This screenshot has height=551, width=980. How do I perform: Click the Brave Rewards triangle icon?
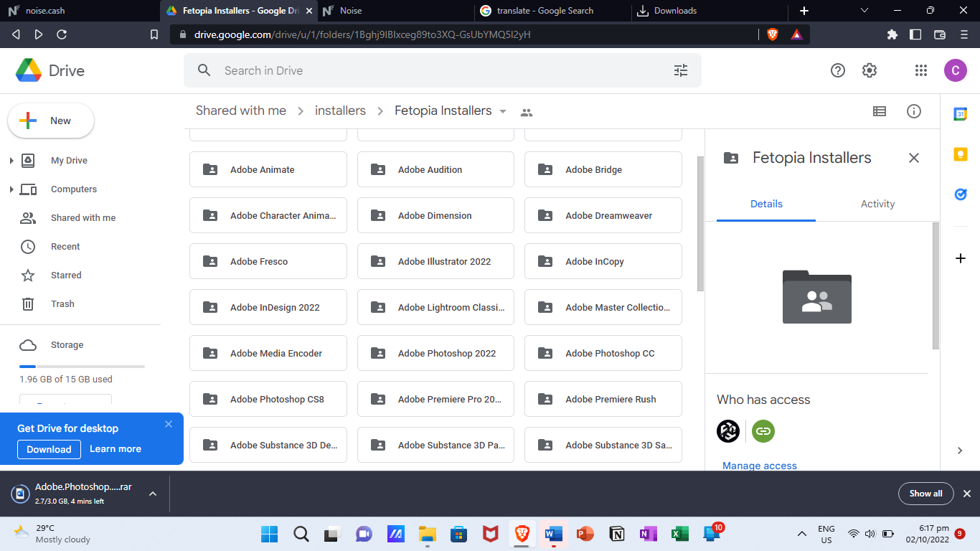tap(796, 34)
